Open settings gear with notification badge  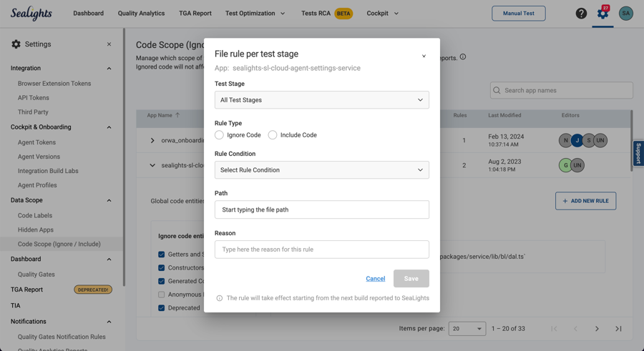(x=602, y=14)
